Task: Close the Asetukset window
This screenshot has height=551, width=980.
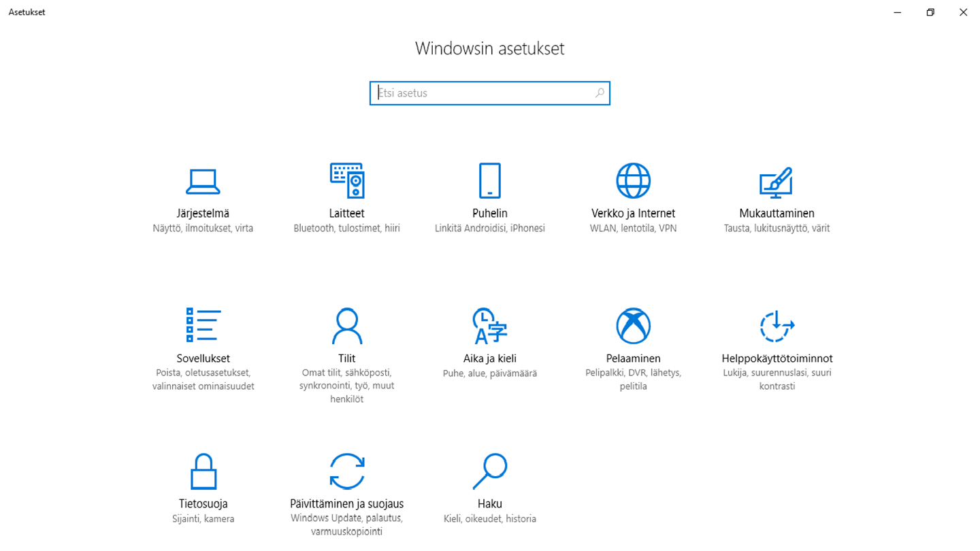Action: tap(963, 12)
